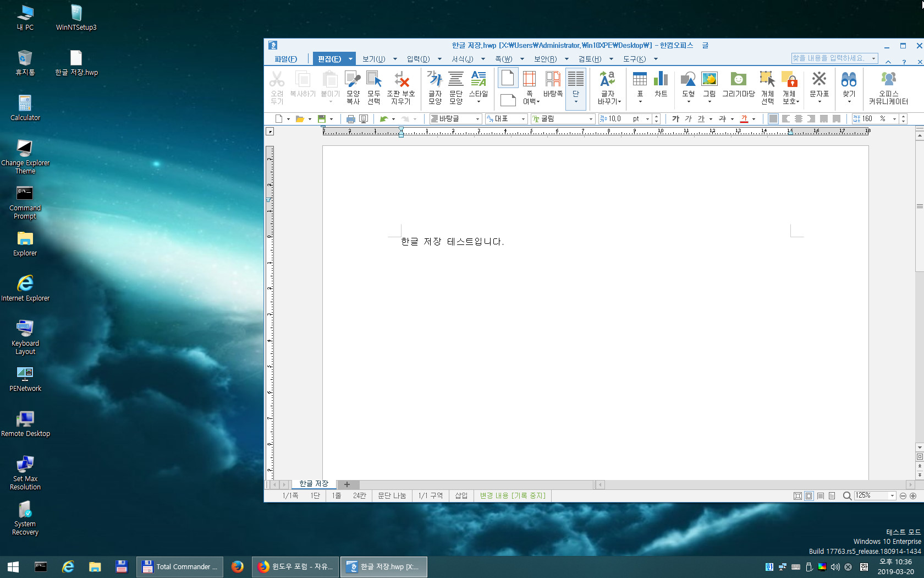Select the 편집(E) menu tab
This screenshot has width=924, height=578.
[x=329, y=59]
